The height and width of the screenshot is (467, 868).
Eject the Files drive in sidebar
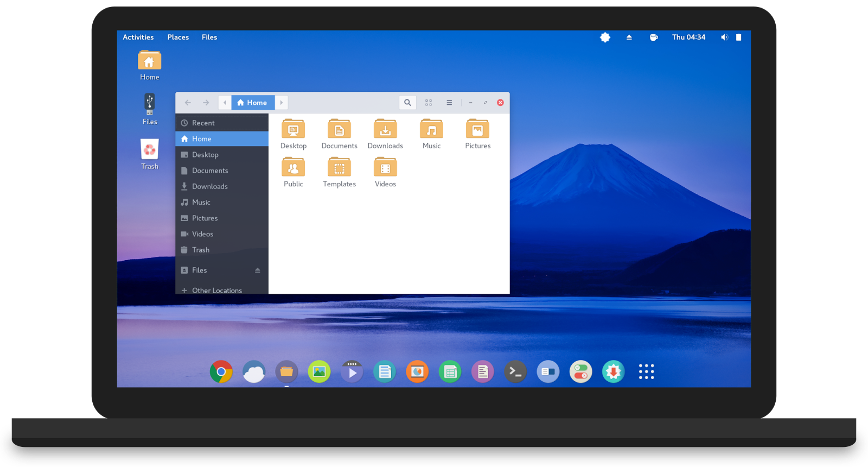258,270
